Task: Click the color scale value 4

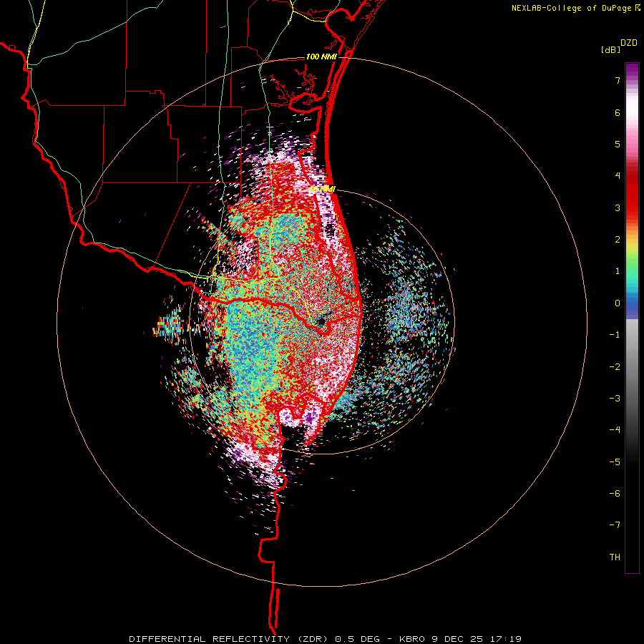Action: (x=618, y=176)
